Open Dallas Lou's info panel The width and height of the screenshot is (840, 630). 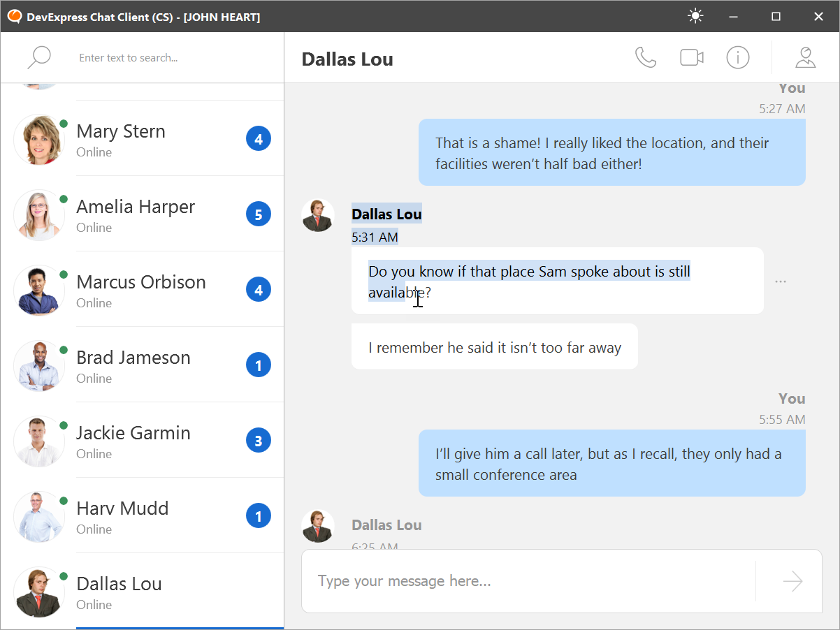[x=737, y=57]
